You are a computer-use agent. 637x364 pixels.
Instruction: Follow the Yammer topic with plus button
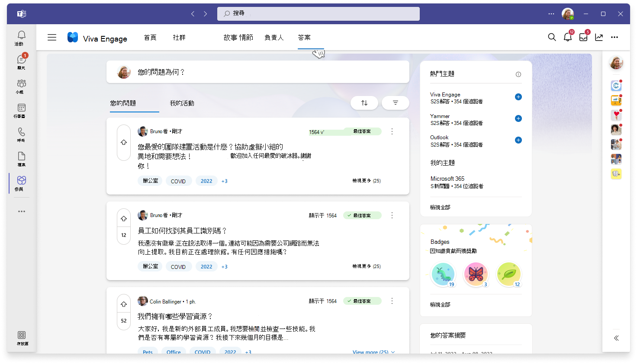518,118
